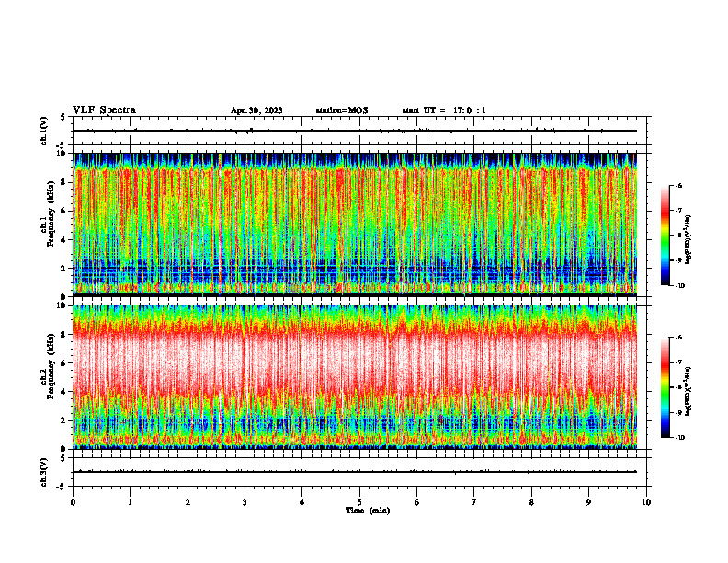The image size is (728, 563).
Task: Click the "1" tick on the time axis
Action: (x=130, y=502)
